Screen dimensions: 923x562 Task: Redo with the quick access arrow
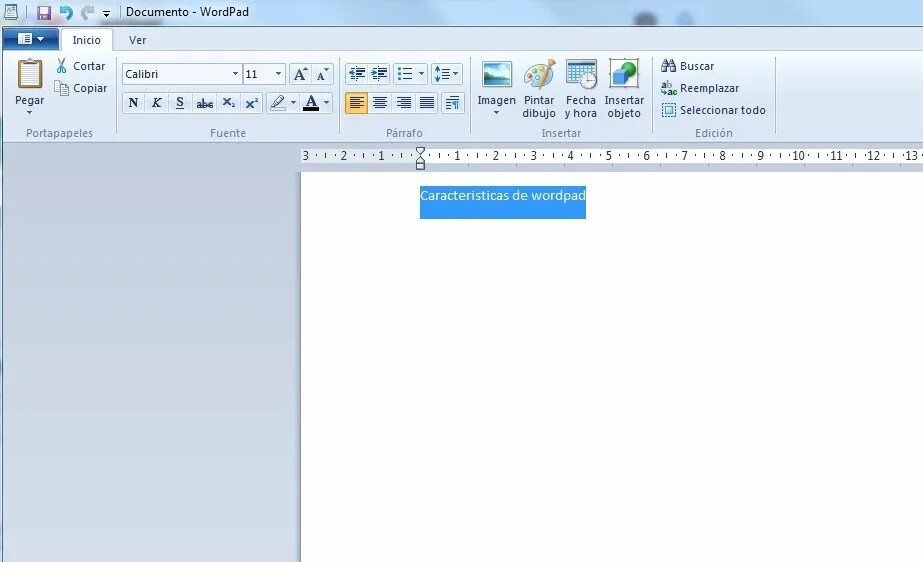87,12
